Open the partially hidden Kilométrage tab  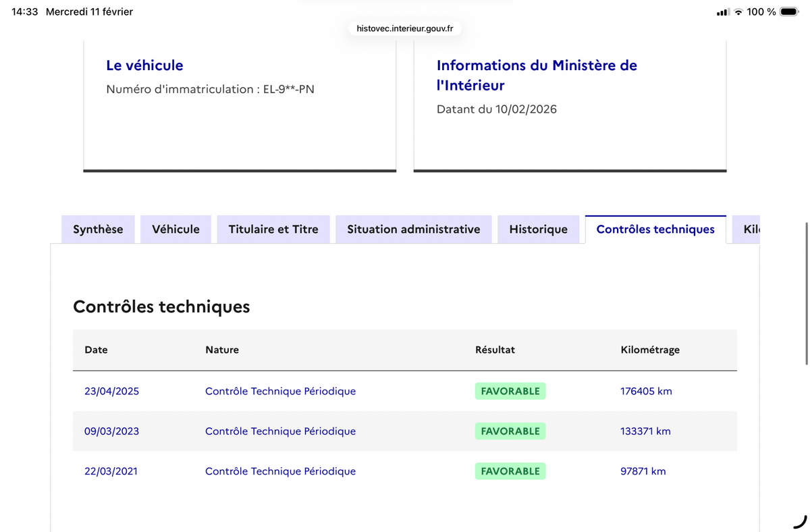747,230
